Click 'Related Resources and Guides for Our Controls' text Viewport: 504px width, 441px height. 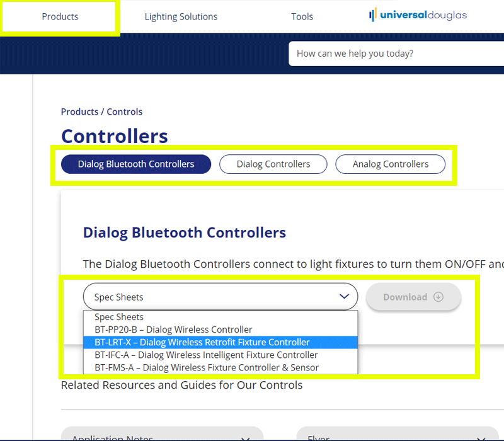[x=182, y=385]
